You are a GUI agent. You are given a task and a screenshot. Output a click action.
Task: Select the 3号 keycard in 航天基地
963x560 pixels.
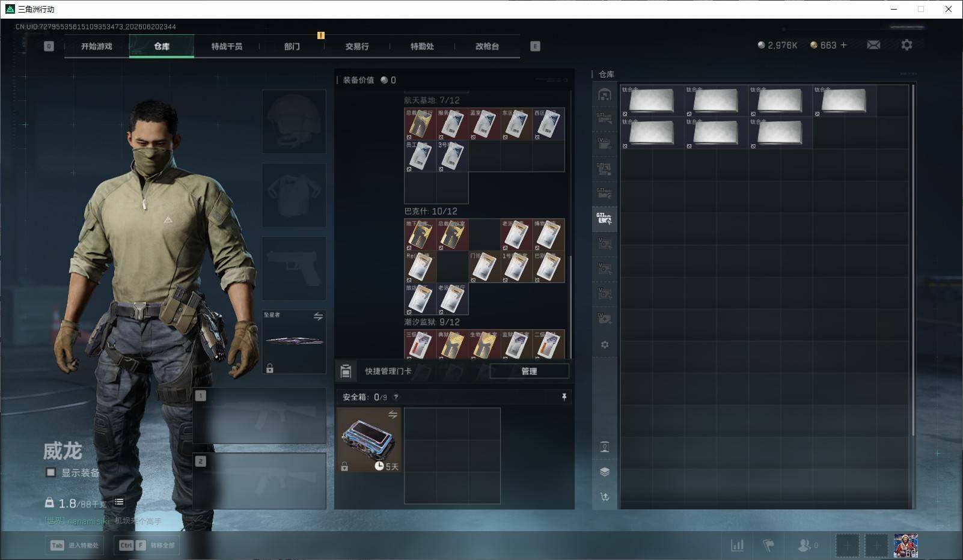[452, 156]
